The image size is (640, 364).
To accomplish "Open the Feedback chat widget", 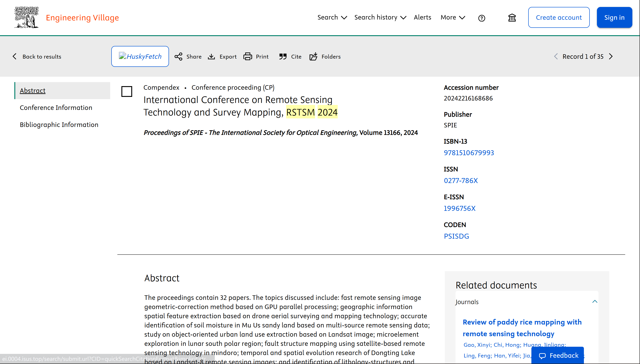I will 558,355.
